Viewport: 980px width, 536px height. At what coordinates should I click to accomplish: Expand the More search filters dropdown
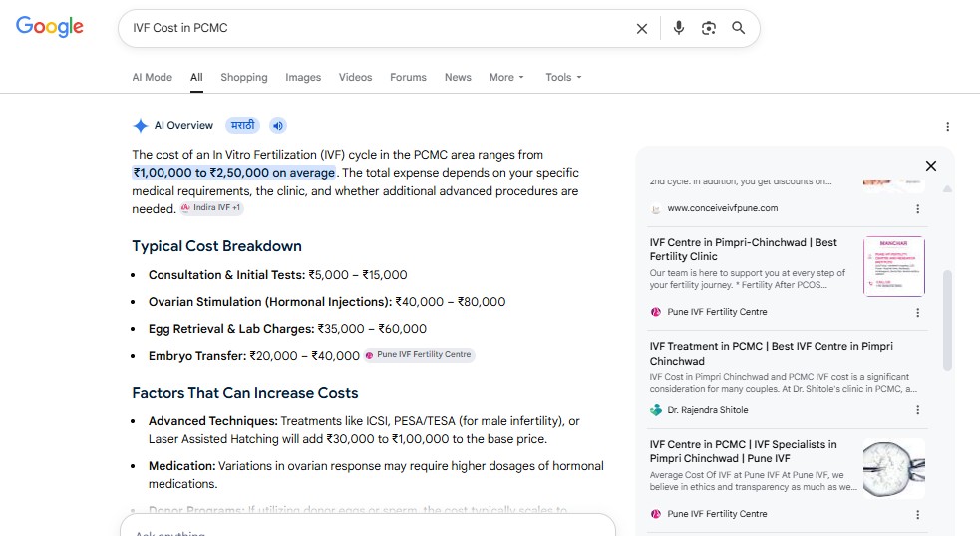click(506, 77)
